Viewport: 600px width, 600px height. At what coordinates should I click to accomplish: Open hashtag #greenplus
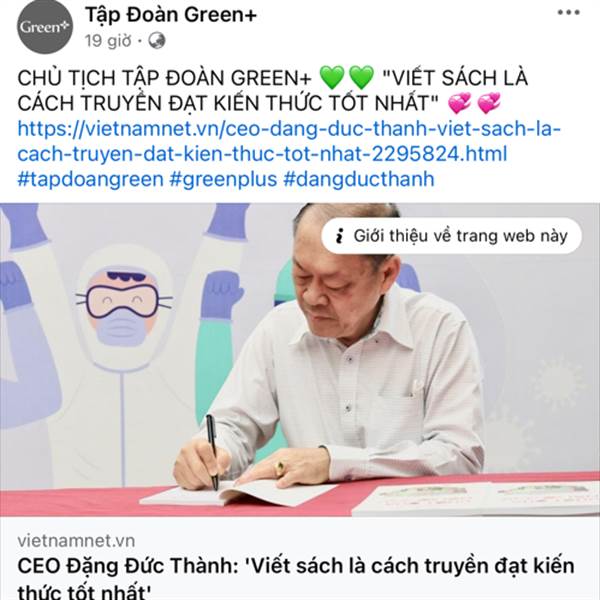click(223, 179)
